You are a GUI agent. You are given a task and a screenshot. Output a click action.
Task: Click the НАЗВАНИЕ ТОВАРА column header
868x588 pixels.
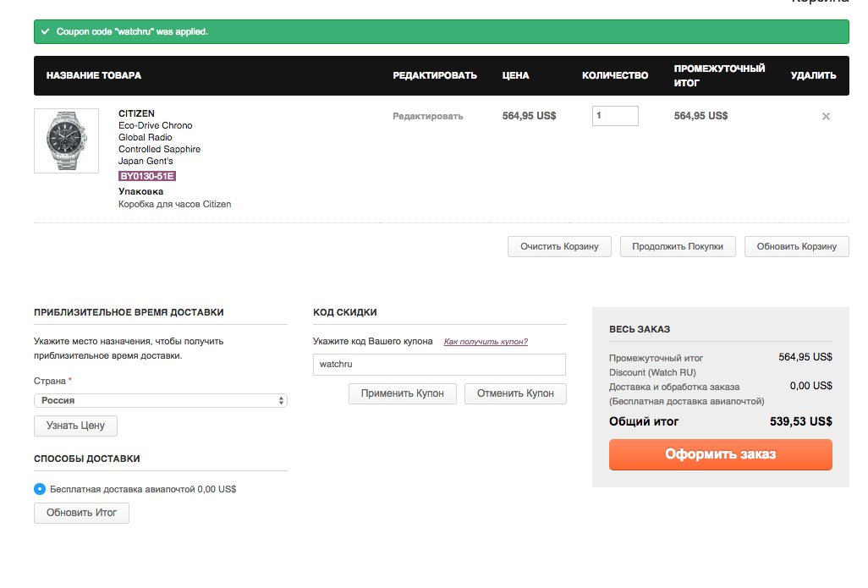[94, 75]
